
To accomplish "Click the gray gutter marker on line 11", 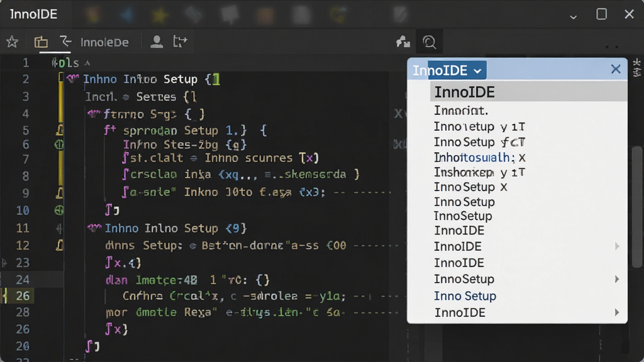I will 60,228.
